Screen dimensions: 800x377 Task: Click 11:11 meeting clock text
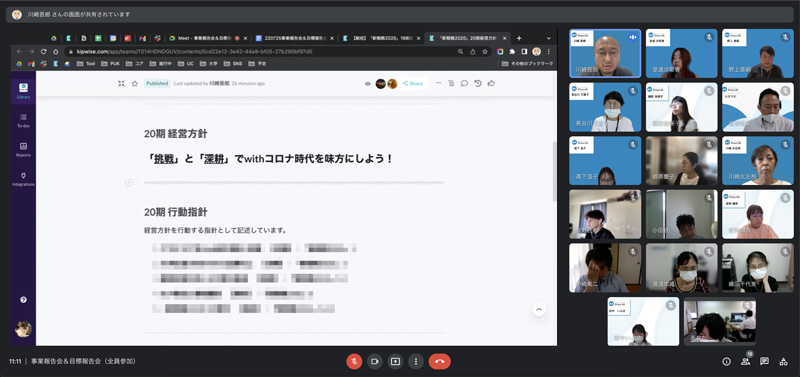15,361
